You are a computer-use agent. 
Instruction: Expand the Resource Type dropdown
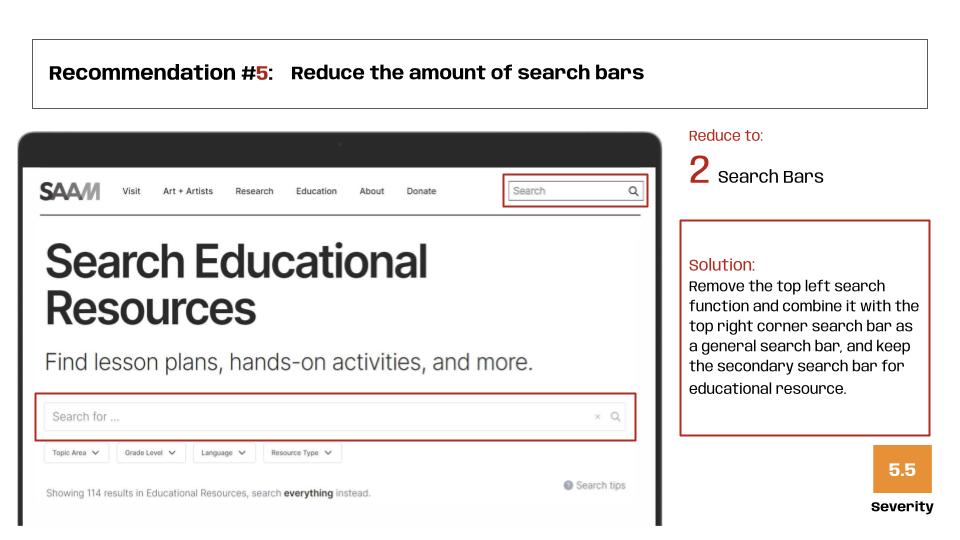point(302,452)
